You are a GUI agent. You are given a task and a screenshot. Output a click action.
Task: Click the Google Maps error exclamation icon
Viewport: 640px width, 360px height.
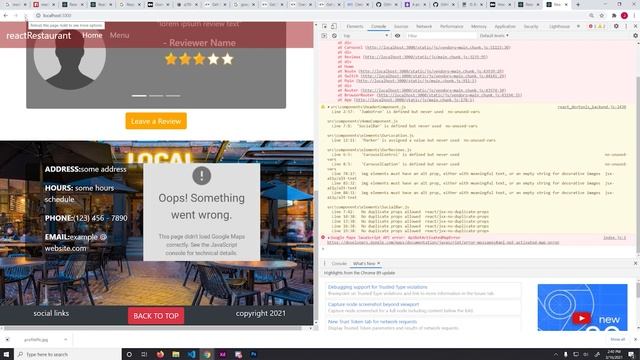click(x=202, y=176)
